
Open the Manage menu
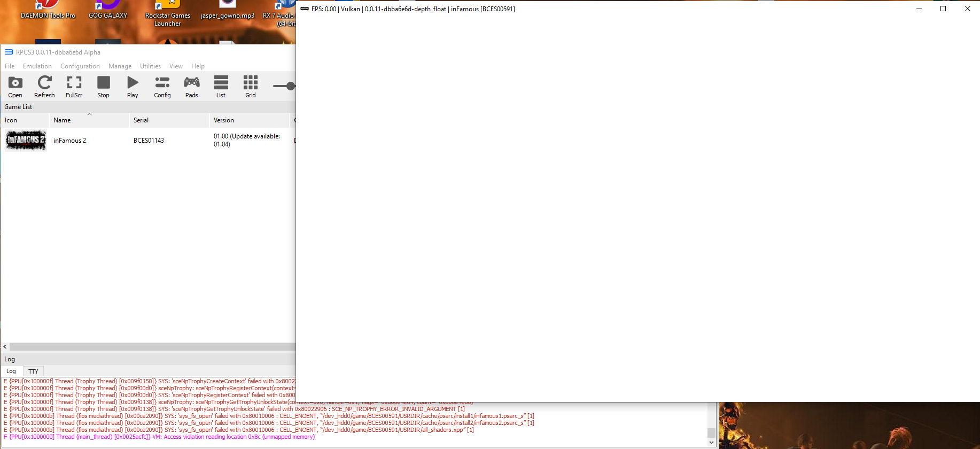click(x=120, y=66)
